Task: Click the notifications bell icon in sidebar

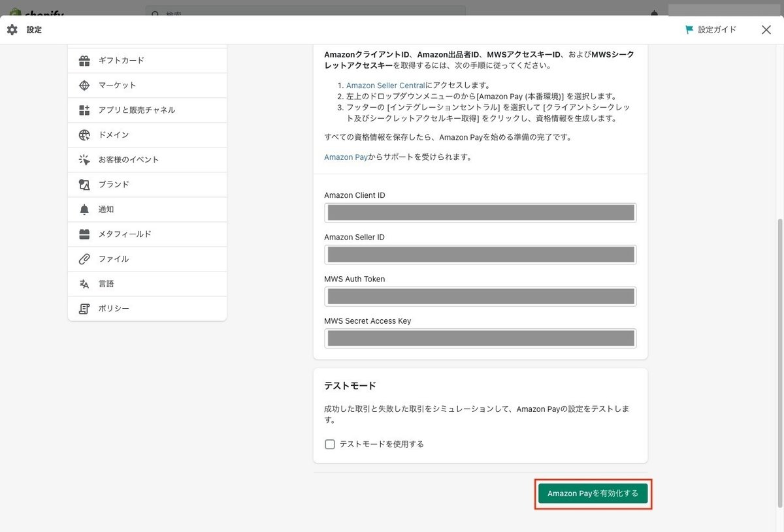Action: [84, 210]
